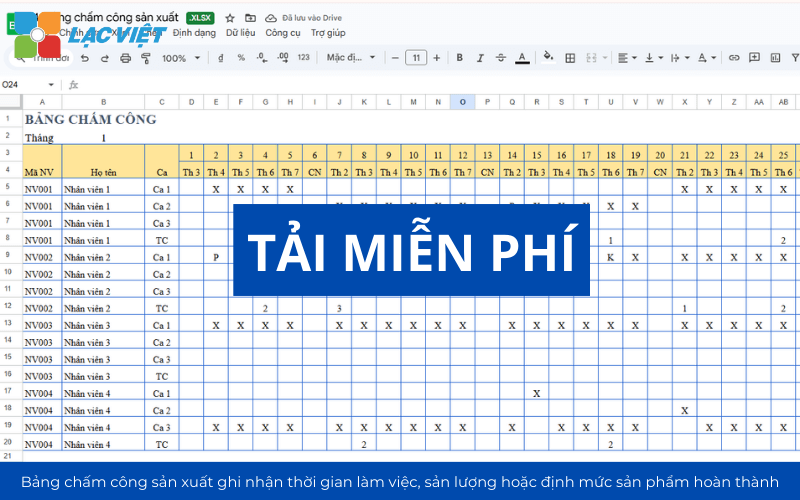Select column A header
This screenshot has height=500, width=800.
[42, 102]
